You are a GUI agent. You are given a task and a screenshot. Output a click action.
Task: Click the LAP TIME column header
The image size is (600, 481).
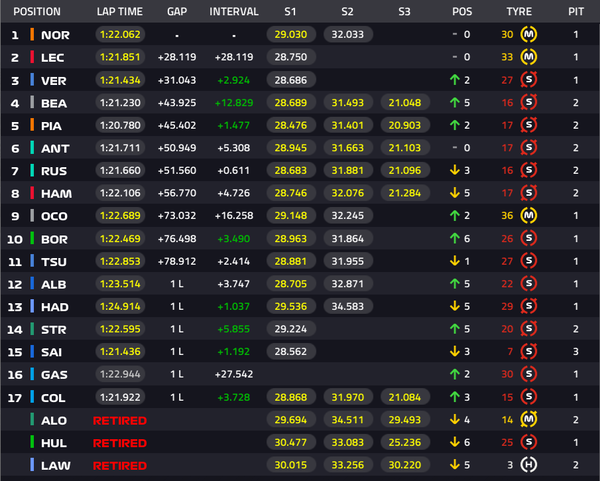tap(120, 12)
